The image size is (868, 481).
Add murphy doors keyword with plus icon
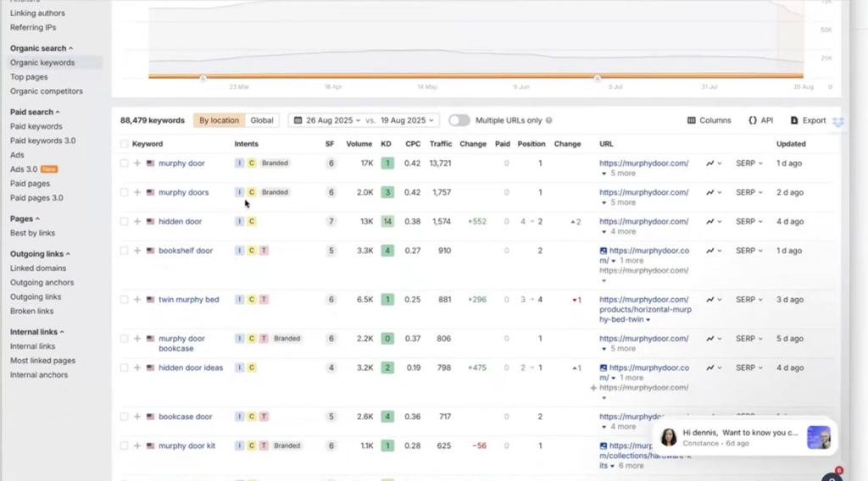pos(137,192)
